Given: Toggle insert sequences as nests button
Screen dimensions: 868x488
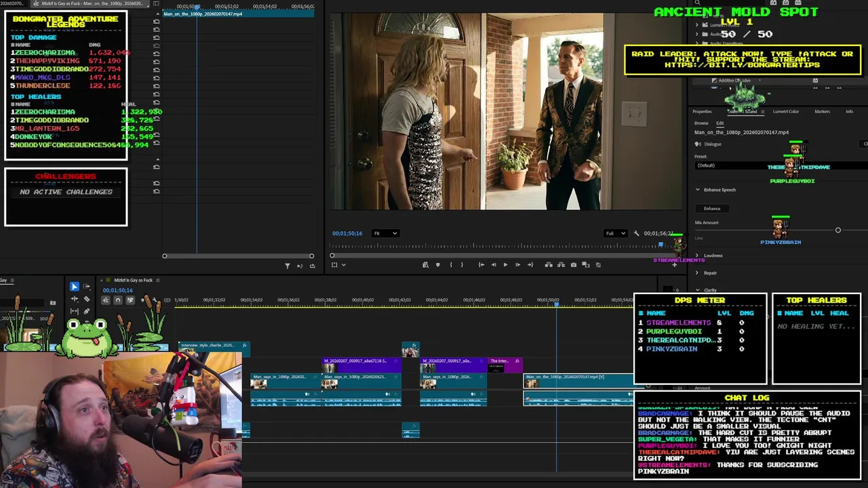Looking at the screenshot, I should click(x=106, y=300).
